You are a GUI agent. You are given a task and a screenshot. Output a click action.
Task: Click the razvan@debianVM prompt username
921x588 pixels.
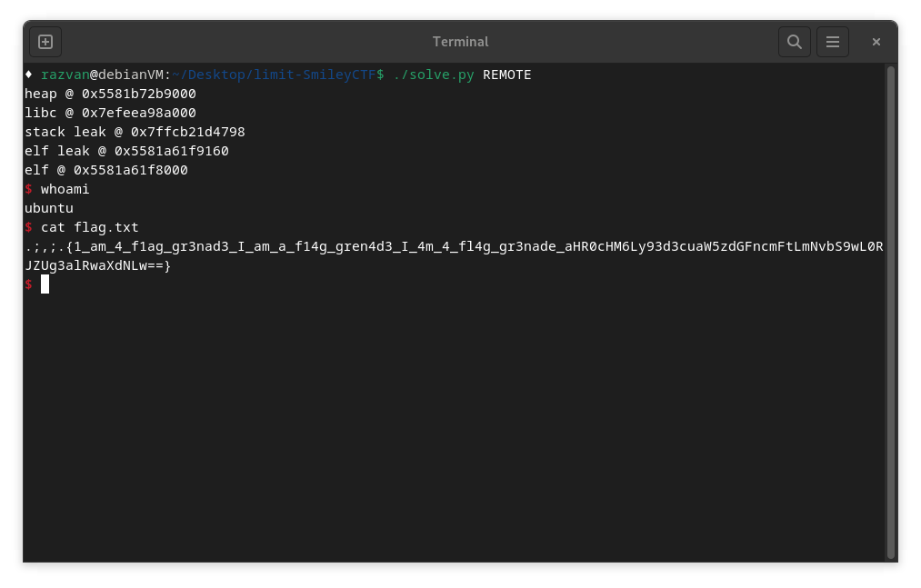coord(65,75)
